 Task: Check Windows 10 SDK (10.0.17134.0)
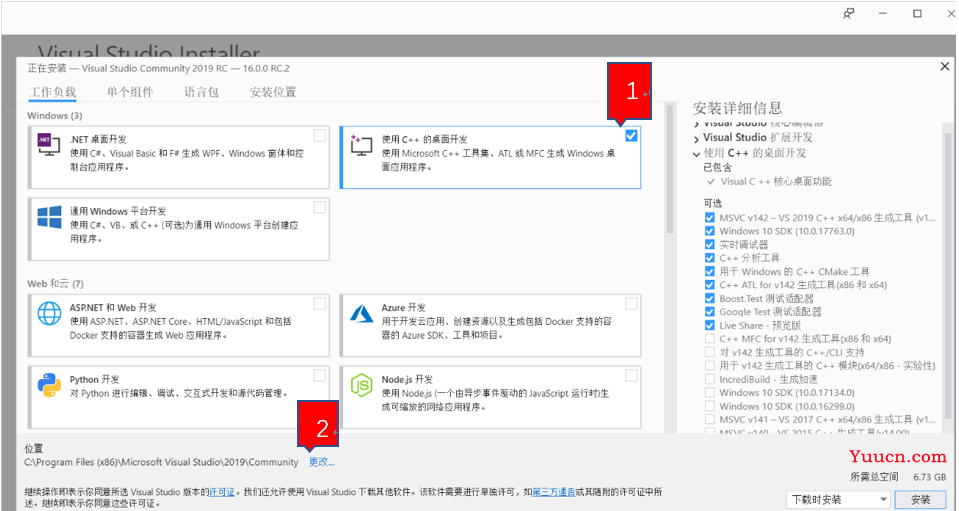[709, 392]
